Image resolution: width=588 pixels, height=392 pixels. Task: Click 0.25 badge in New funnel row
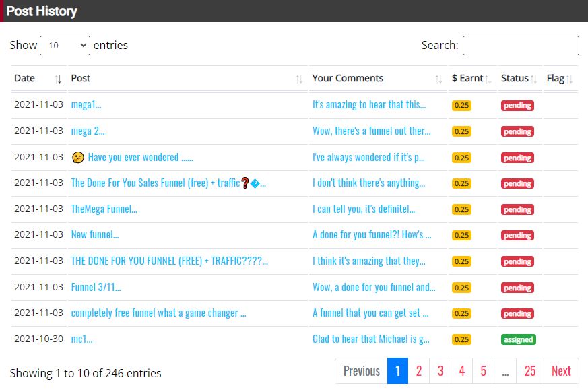pyautogui.click(x=461, y=236)
